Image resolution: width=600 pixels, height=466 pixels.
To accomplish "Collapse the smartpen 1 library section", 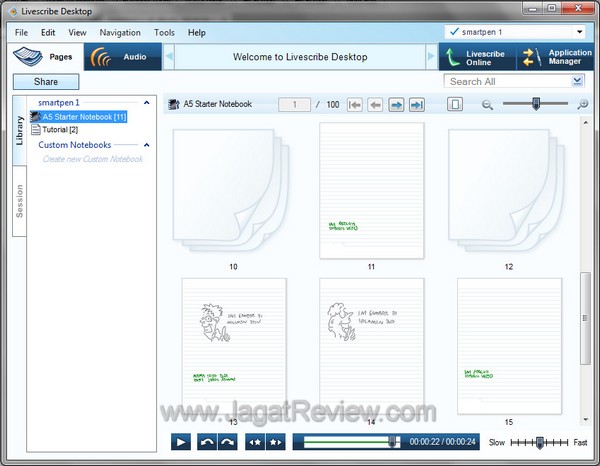I will 147,102.
